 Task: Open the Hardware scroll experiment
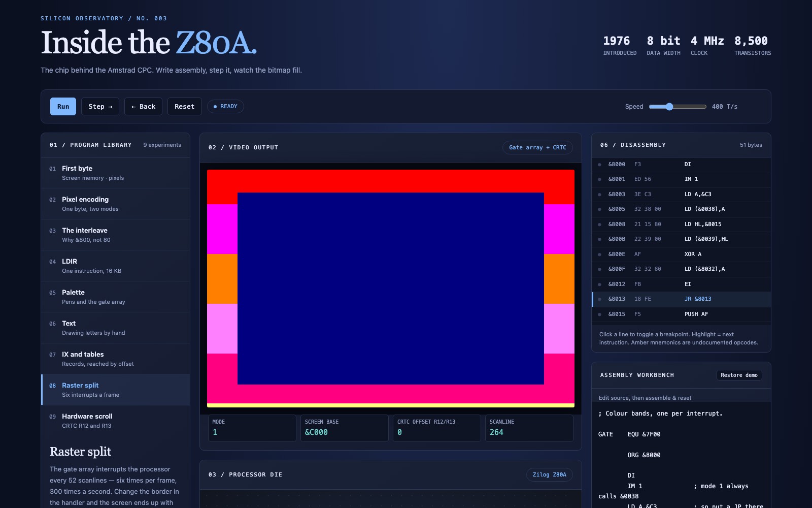116,421
